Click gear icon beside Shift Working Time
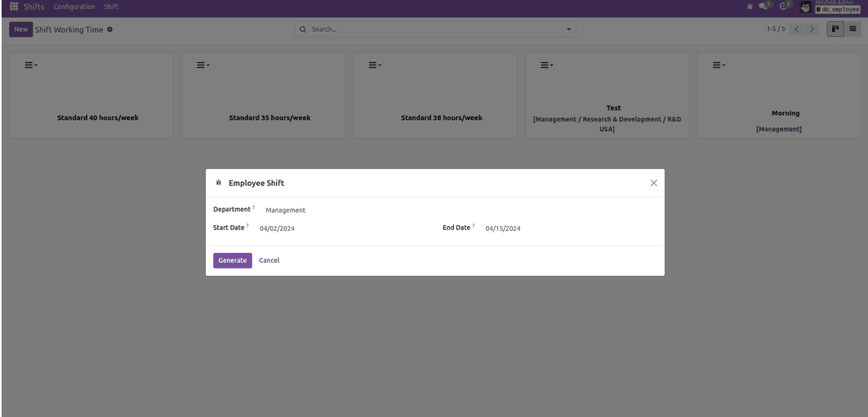 coord(109,29)
